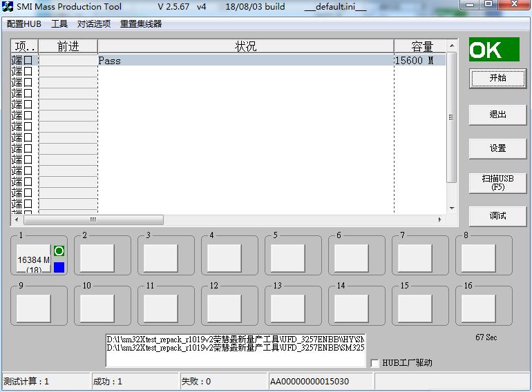This screenshot has width=532, height=392.
Task: Select port 1 slot showing 16384 M
Action: pyautogui.click(x=34, y=258)
